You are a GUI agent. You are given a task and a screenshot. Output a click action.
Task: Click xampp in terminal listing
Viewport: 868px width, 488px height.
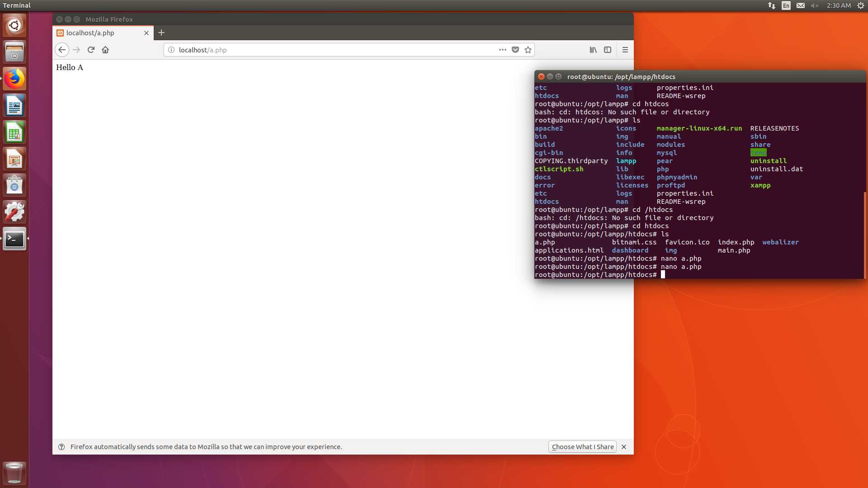pyautogui.click(x=760, y=185)
